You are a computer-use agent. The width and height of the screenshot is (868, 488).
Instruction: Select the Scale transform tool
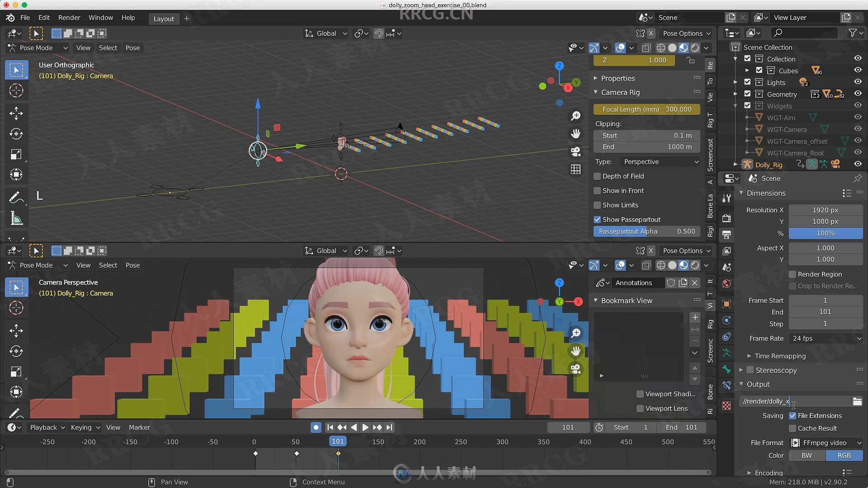(15, 155)
